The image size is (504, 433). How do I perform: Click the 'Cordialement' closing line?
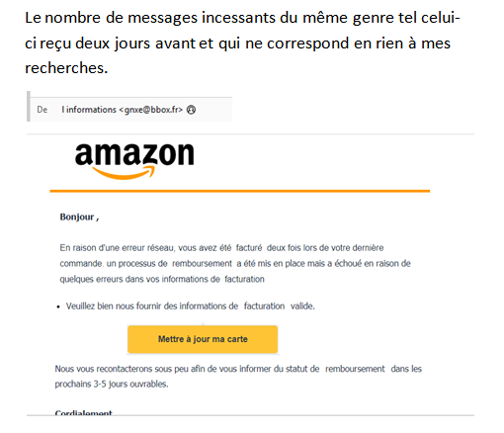(83, 412)
